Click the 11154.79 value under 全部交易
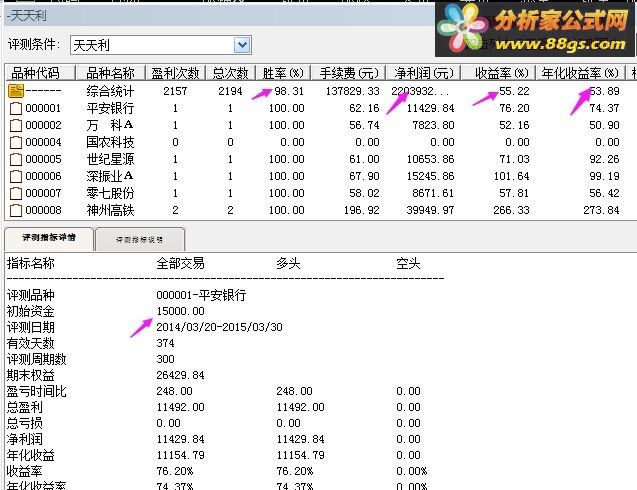The image size is (637, 490). [180, 455]
